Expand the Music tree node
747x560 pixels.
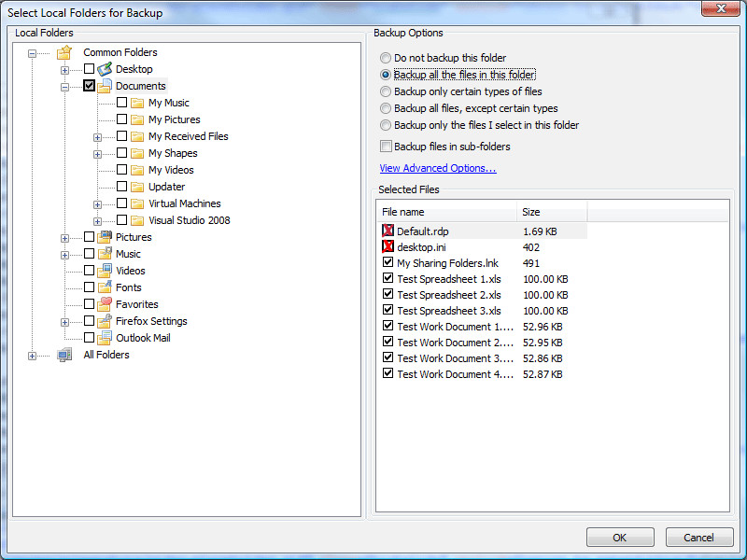pos(64,255)
